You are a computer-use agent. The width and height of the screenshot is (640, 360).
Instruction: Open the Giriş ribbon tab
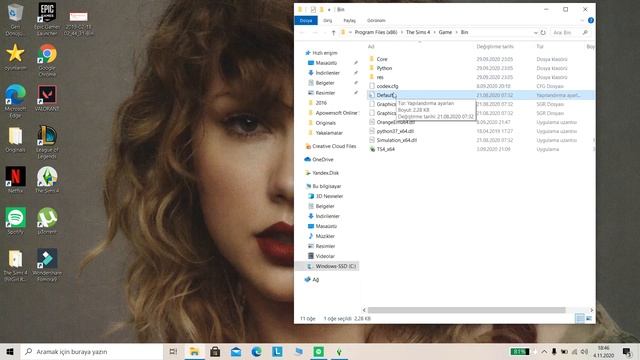point(328,20)
